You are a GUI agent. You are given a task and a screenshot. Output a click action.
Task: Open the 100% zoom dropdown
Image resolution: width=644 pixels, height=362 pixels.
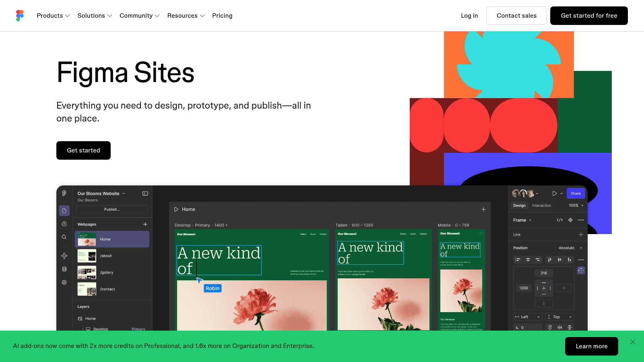pos(576,206)
